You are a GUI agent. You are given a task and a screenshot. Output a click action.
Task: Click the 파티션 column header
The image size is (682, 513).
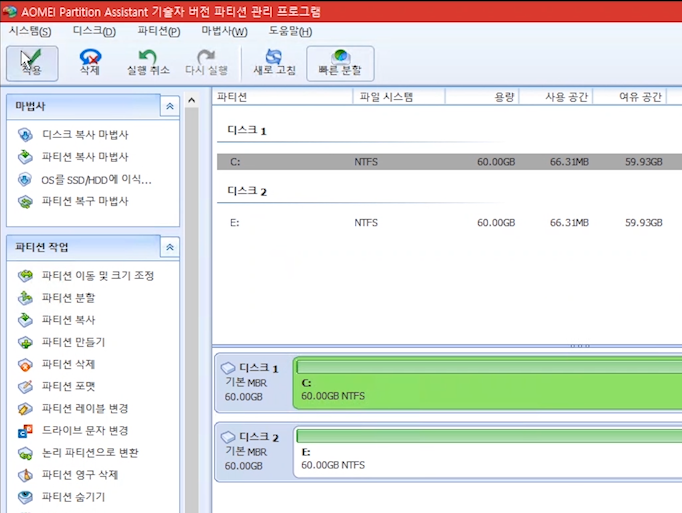click(x=283, y=97)
